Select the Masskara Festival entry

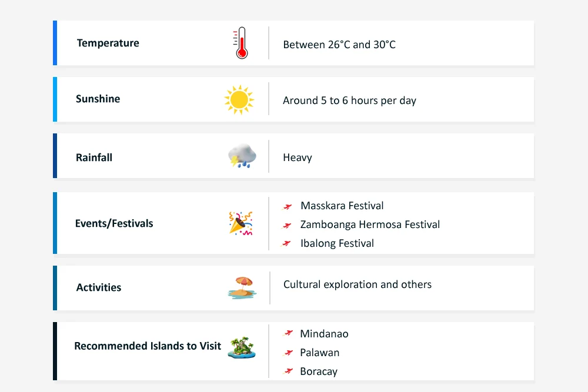tap(342, 206)
